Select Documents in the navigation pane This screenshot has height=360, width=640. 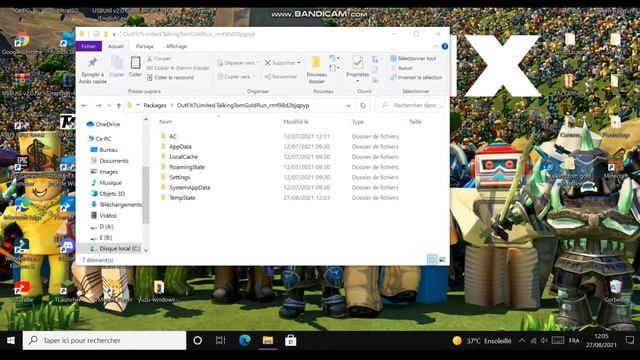pyautogui.click(x=109, y=161)
